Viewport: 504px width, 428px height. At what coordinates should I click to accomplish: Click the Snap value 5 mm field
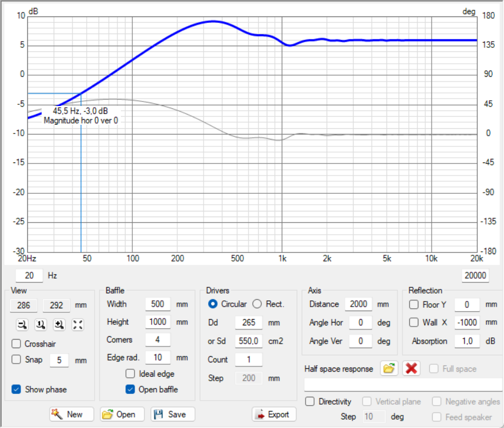click(x=59, y=360)
